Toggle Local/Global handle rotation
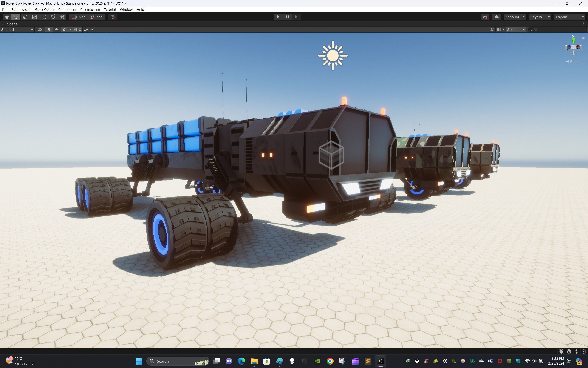The height and width of the screenshot is (368, 588). (96, 17)
